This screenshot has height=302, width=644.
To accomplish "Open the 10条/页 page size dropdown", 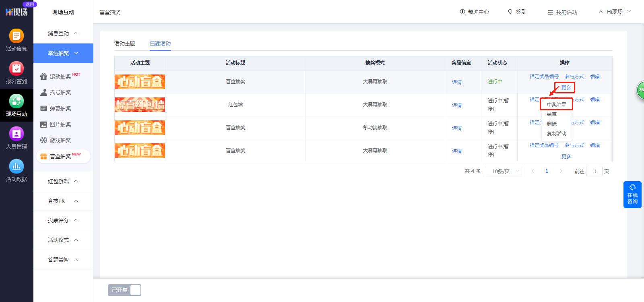I will pos(504,171).
